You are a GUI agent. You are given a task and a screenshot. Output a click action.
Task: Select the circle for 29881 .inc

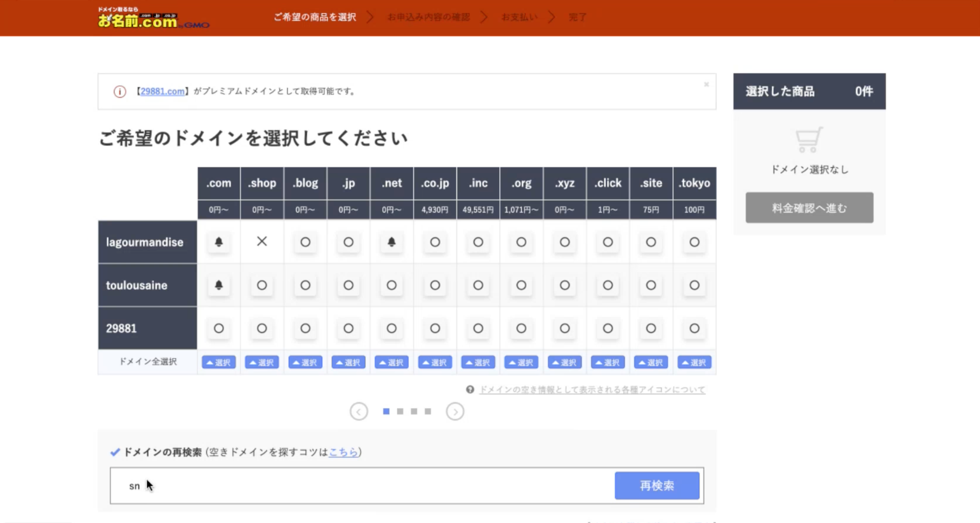478,328
